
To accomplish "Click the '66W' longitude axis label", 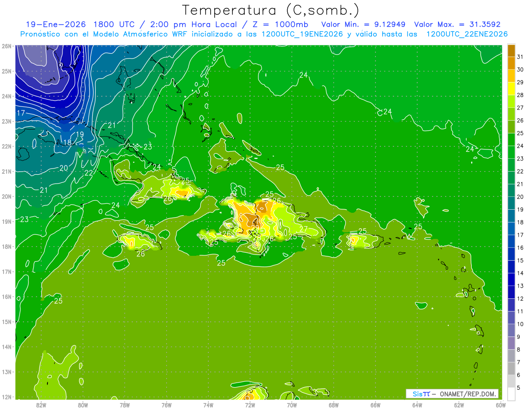I will click(x=376, y=405).
